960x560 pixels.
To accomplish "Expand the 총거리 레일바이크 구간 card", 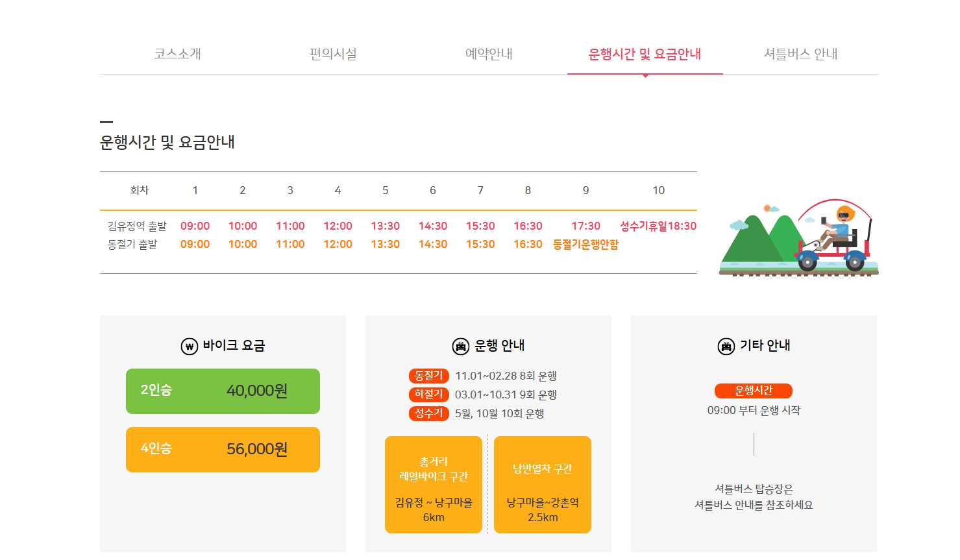I will 434,484.
